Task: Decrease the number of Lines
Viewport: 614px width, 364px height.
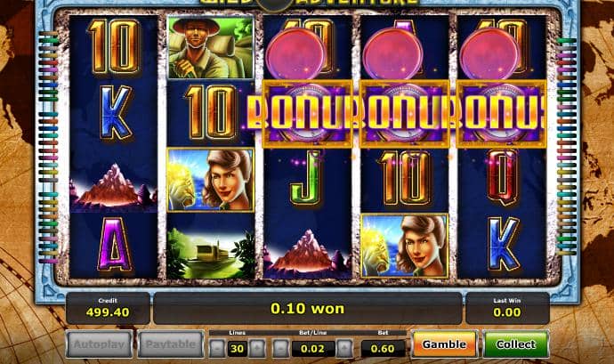Action: pyautogui.click(x=217, y=348)
